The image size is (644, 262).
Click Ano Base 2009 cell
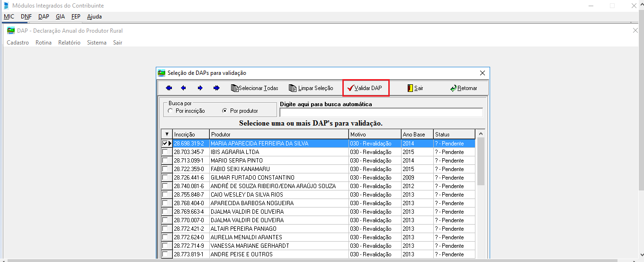click(x=417, y=178)
